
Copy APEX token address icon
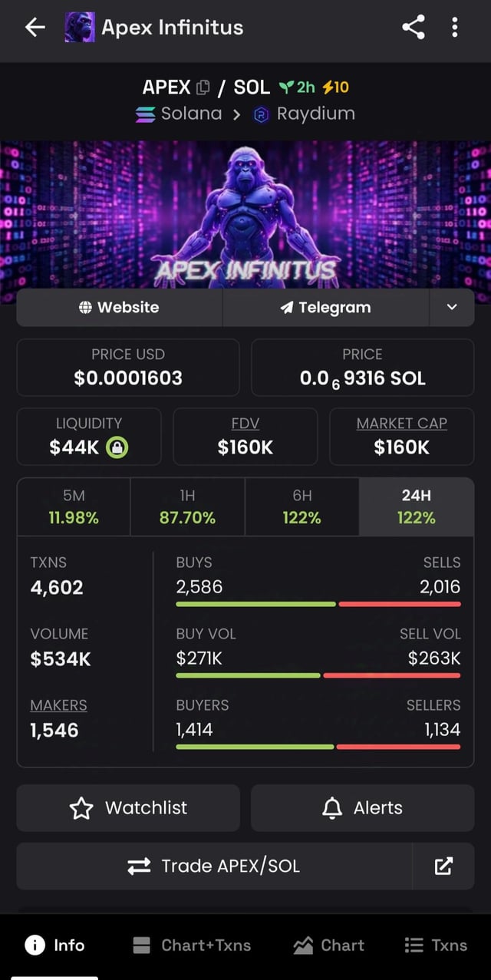pos(203,87)
